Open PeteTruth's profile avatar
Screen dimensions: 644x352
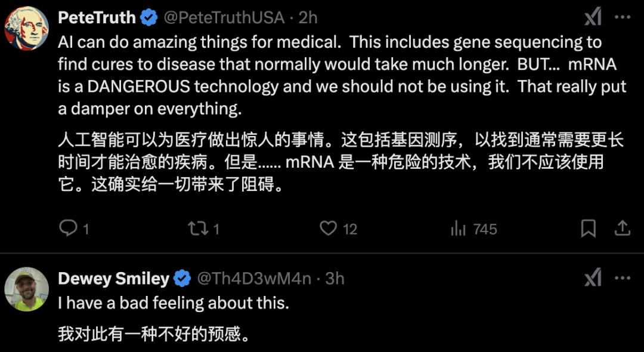(x=26, y=28)
